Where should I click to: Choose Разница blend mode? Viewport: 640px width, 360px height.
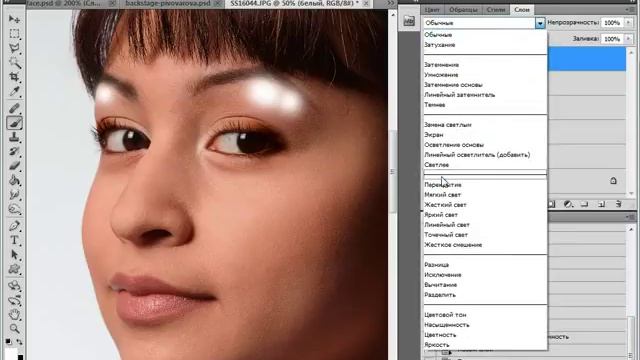[485, 265]
